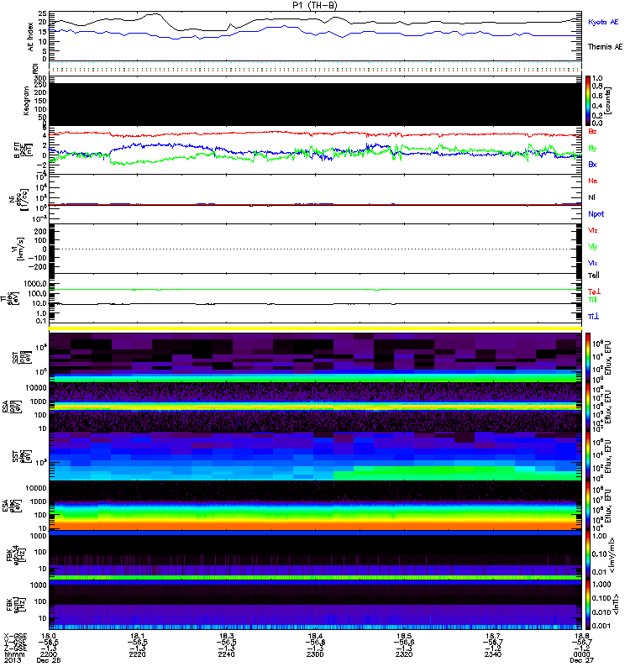Click the Keogram counts color bar
Screen dimensions: 630x672
coord(589,101)
